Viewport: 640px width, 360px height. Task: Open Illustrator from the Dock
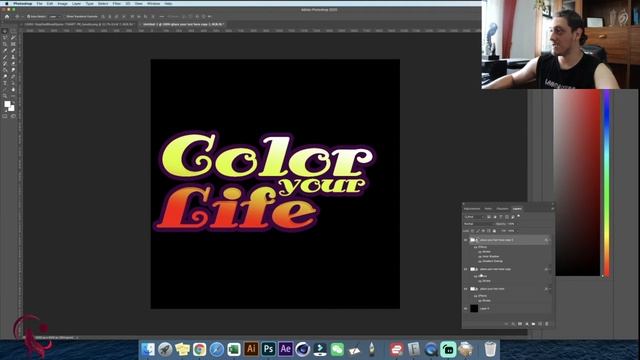point(251,349)
